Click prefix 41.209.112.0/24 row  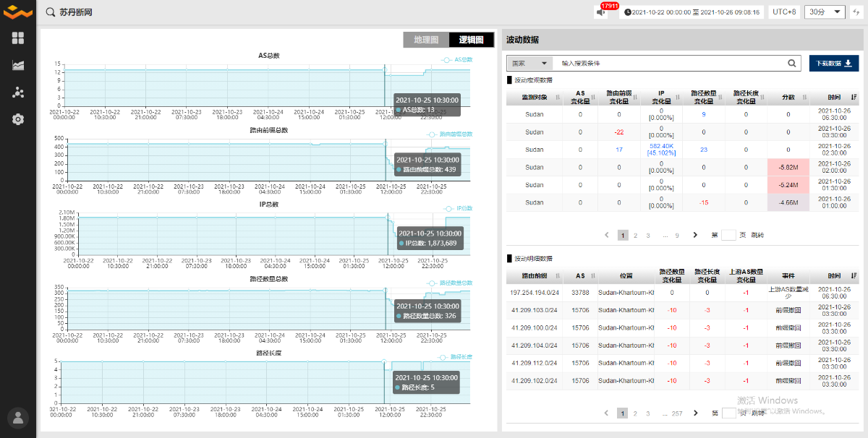535,363
